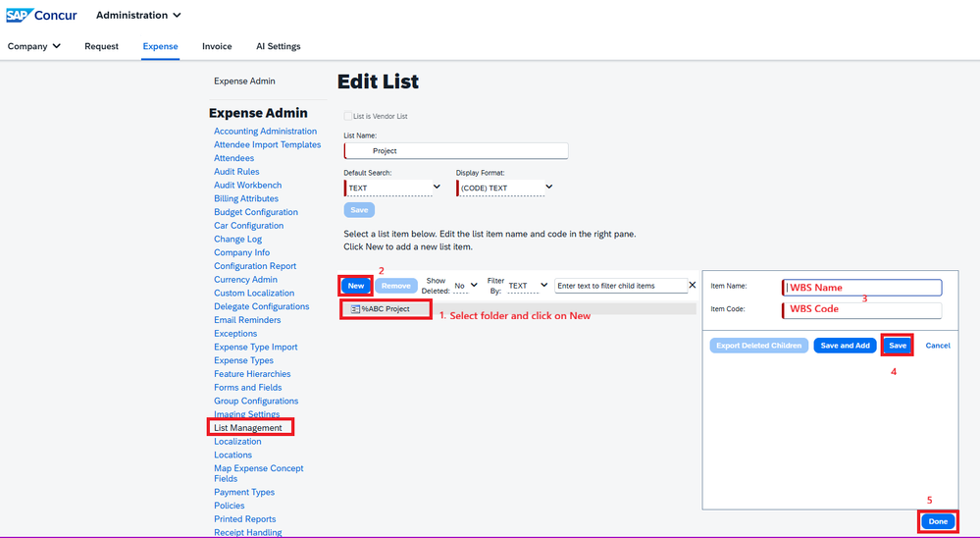Change the Show Deleted dropdown
The image size is (980, 538).
[466, 286]
